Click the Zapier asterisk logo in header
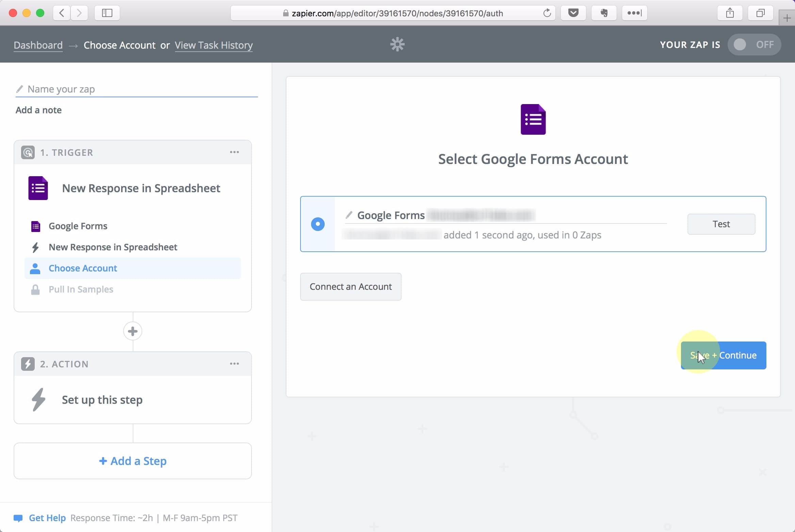The width and height of the screenshot is (795, 532). click(397, 45)
